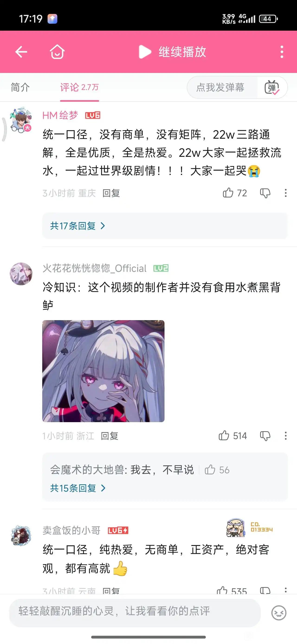This screenshot has width=297, height=644.
Task: Go to home via house icon
Action: point(57,52)
